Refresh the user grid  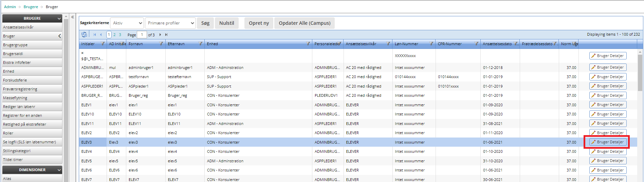point(84,35)
